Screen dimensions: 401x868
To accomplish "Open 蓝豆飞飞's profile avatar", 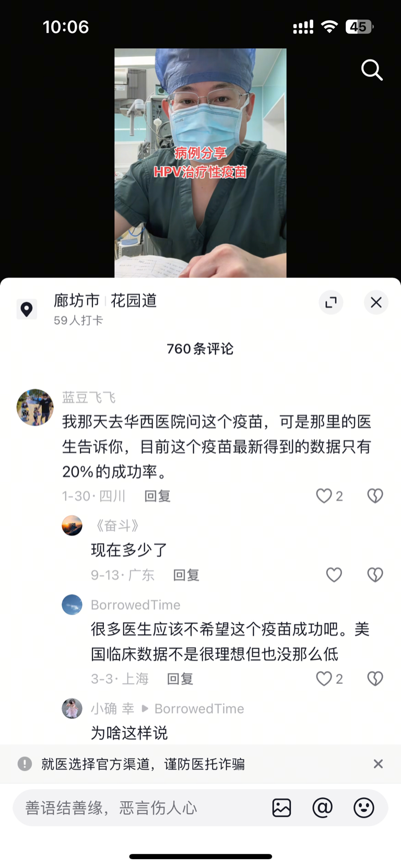I will (x=35, y=407).
